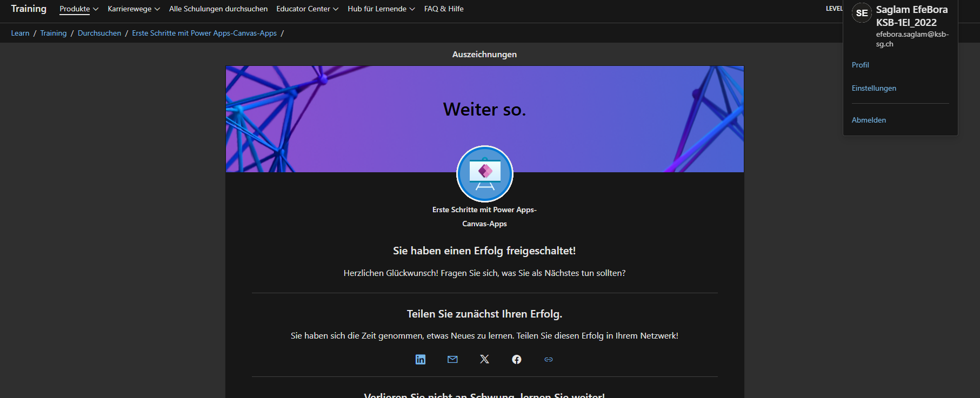Navigate to Learn breadcrumb link
Image resolution: width=980 pixels, height=398 pixels.
click(x=20, y=33)
